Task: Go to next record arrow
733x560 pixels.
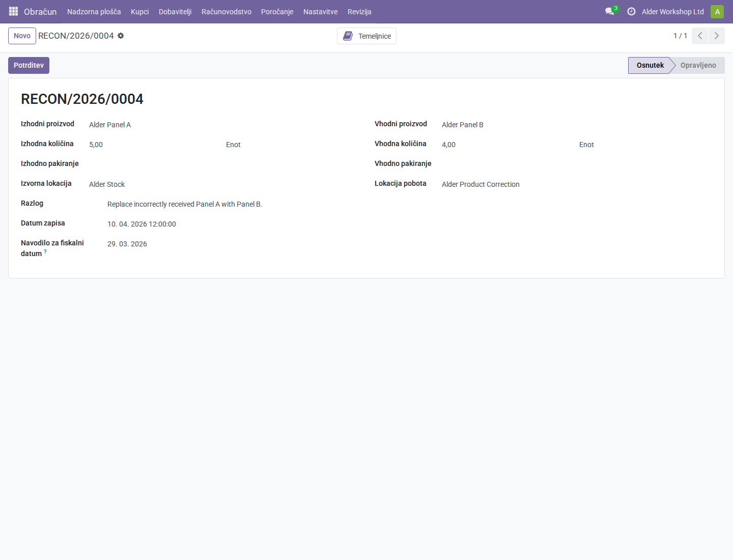Action: tap(717, 36)
